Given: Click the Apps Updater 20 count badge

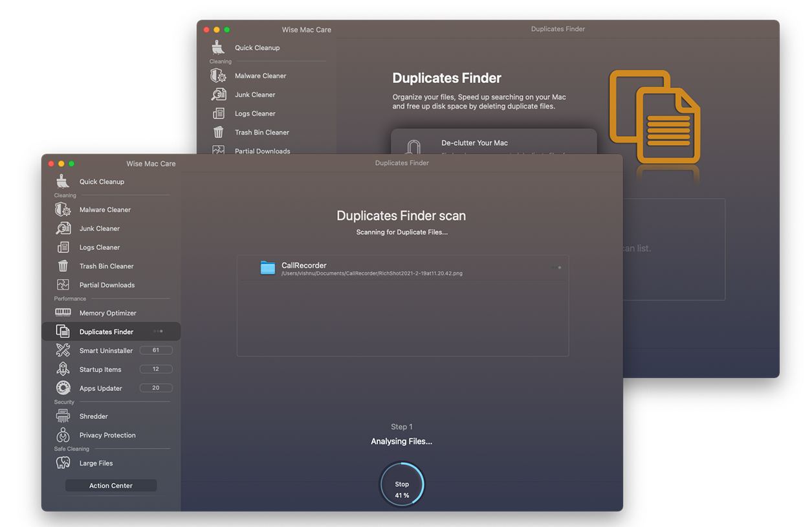Looking at the screenshot, I should click(x=156, y=388).
